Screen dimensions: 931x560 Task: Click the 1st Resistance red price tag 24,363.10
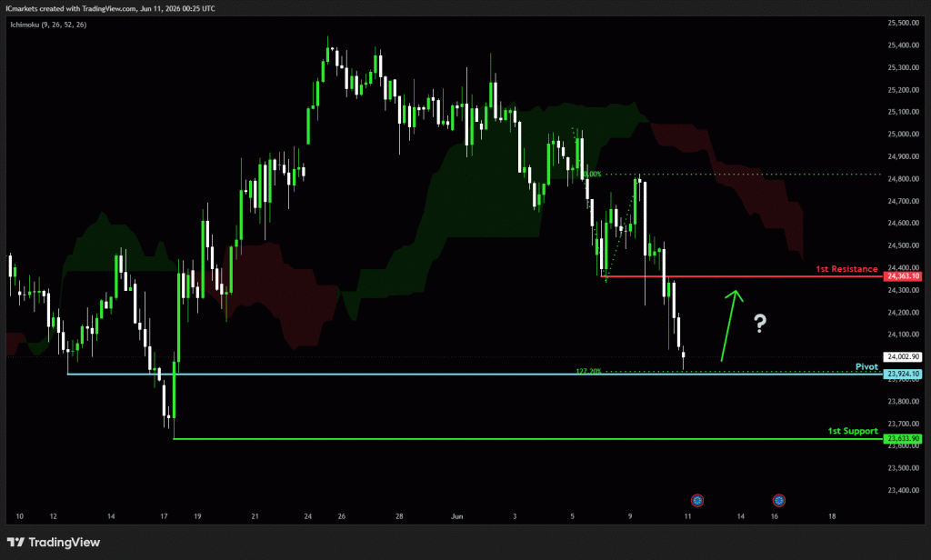click(903, 276)
